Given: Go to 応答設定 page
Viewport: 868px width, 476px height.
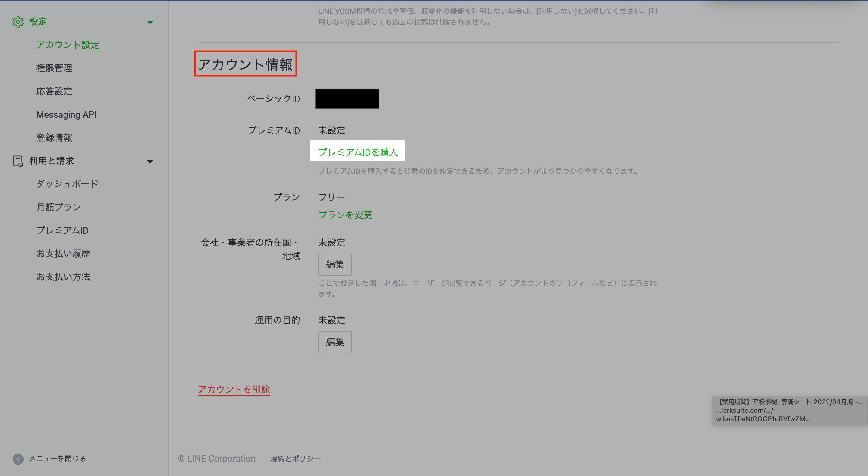Looking at the screenshot, I should click(x=54, y=91).
